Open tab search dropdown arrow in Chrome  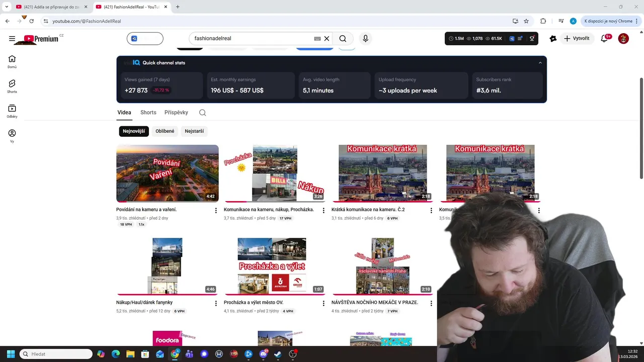click(x=7, y=7)
